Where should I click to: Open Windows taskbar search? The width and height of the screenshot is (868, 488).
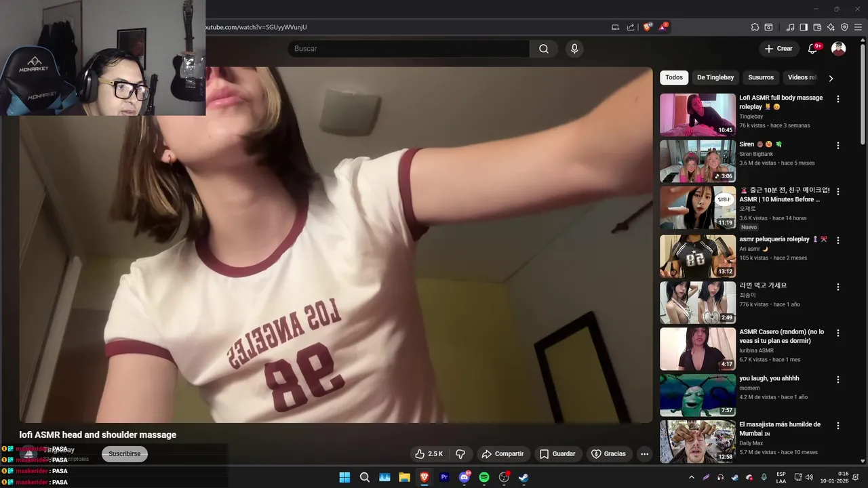365,477
